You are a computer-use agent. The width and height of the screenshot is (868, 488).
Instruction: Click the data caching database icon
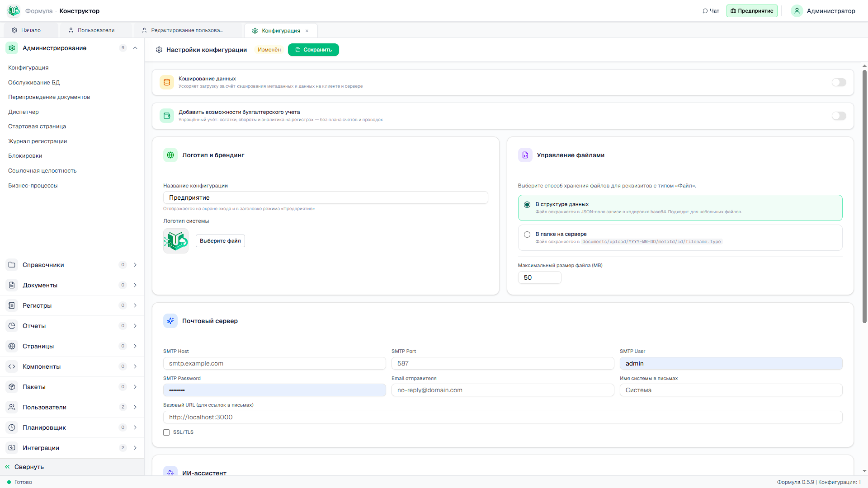coord(167,82)
